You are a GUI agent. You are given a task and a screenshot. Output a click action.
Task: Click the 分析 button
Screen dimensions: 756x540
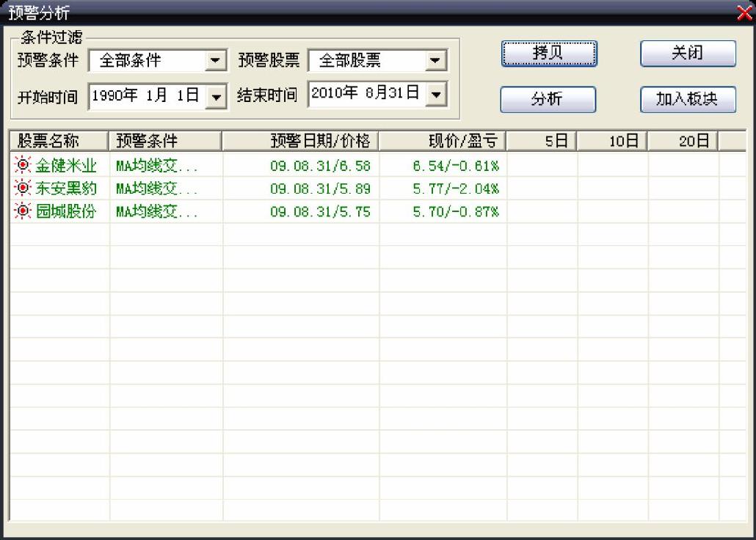pos(548,99)
